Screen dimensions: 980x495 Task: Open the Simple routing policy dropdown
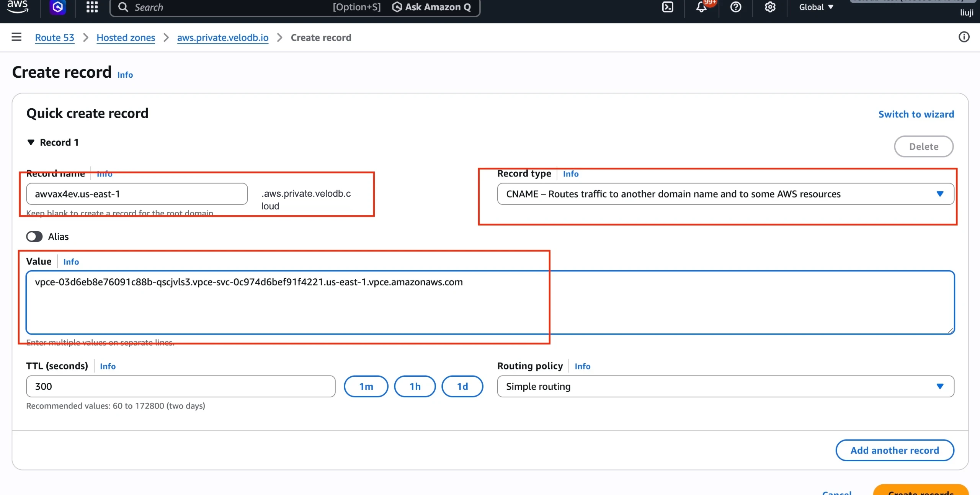coord(725,387)
